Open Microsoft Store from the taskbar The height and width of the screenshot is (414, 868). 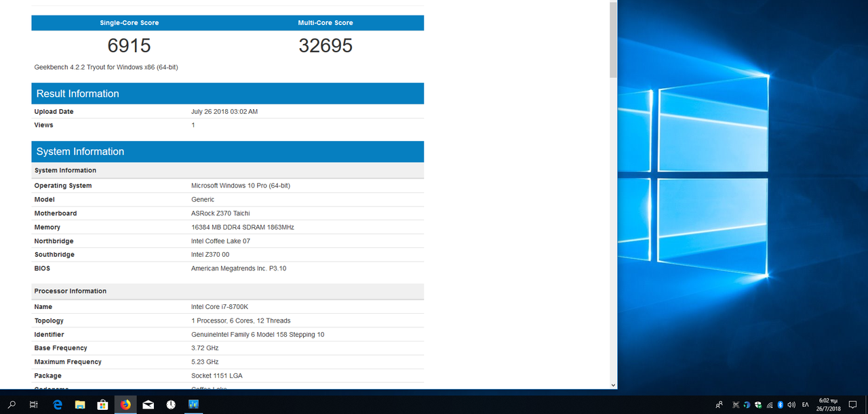[x=102, y=405]
